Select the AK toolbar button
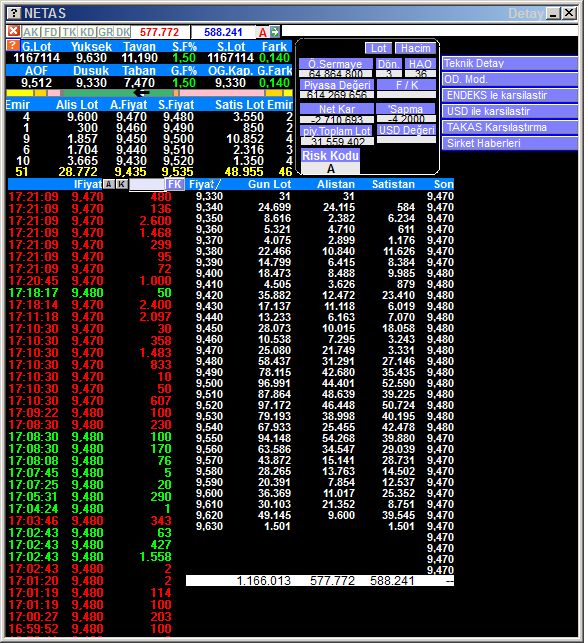 pyautogui.click(x=31, y=32)
